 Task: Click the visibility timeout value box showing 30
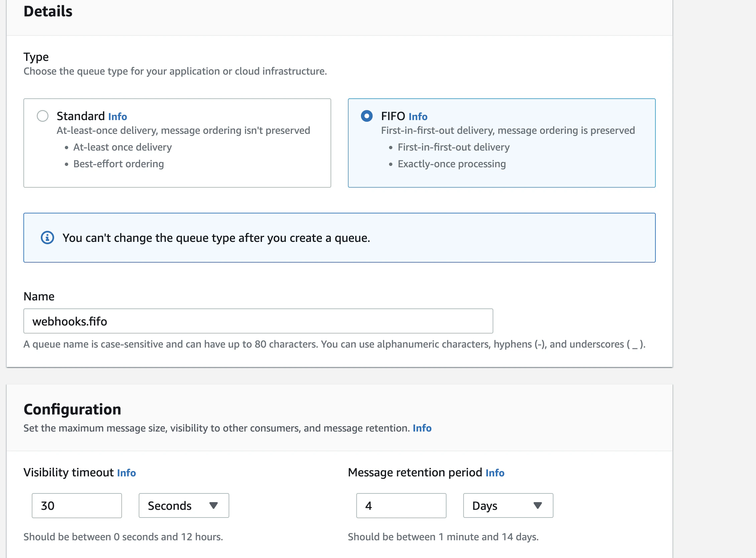pyautogui.click(x=77, y=505)
